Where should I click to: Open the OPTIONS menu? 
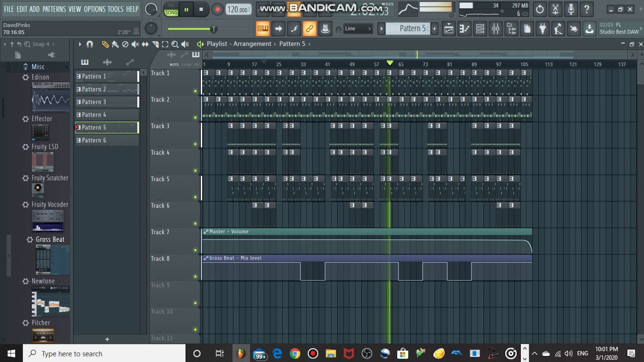[95, 9]
